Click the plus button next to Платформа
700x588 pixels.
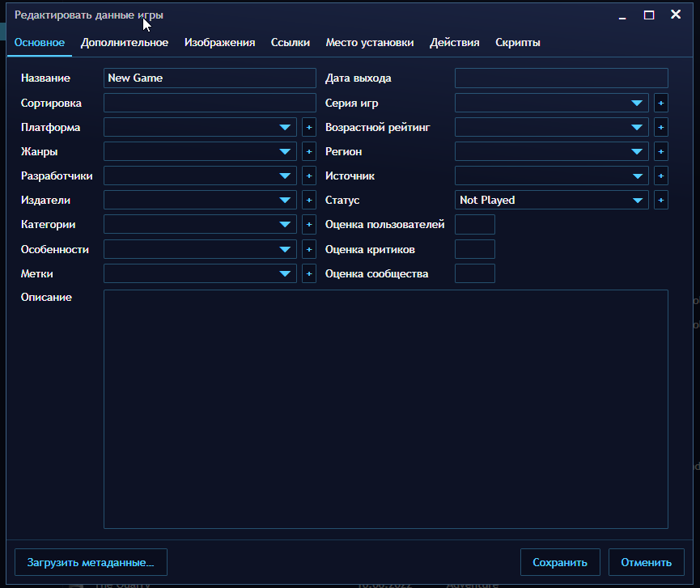coord(308,127)
